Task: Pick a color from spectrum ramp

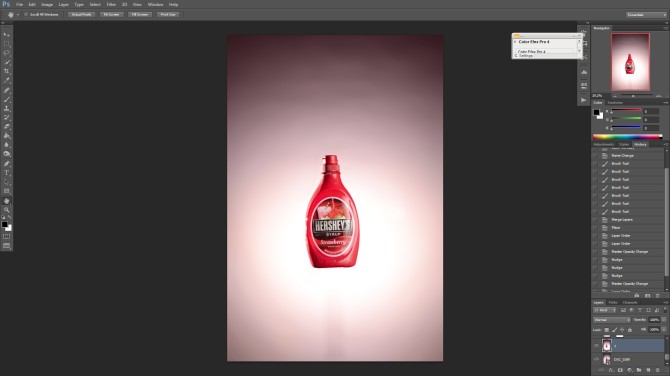Action: pos(627,137)
